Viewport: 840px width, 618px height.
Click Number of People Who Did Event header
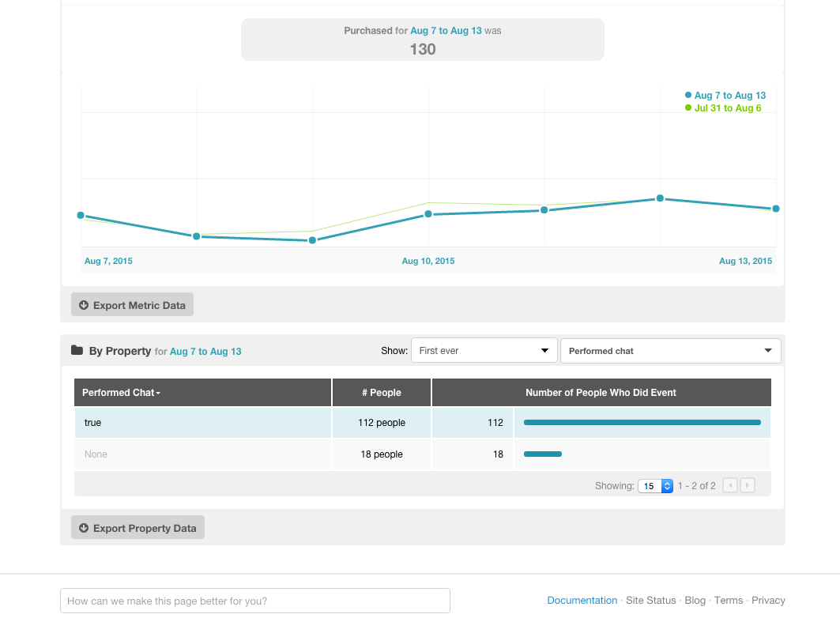click(x=601, y=393)
